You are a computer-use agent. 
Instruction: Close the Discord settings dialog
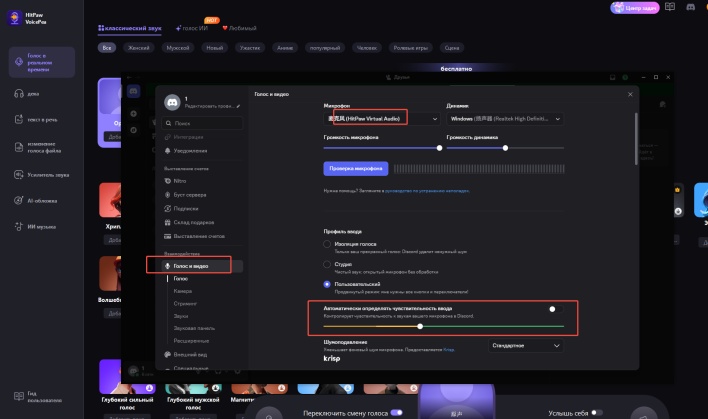pos(630,94)
